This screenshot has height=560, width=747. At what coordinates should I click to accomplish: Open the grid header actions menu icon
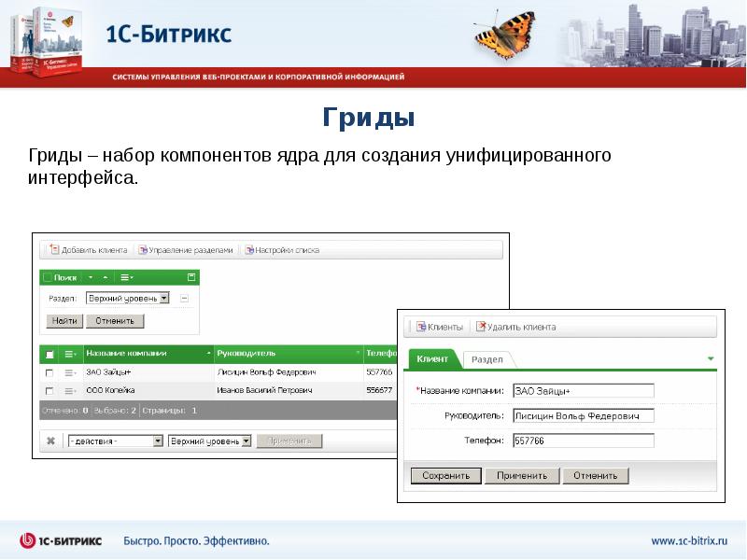[x=70, y=355]
